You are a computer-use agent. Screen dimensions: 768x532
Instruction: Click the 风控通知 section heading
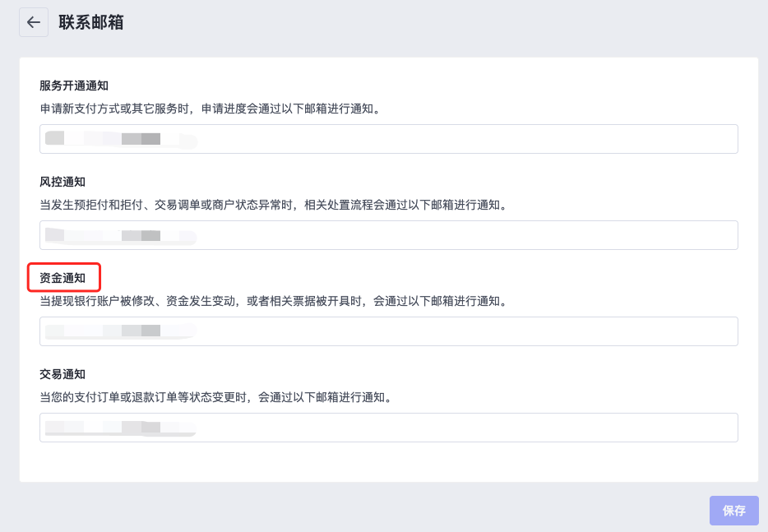point(62,182)
